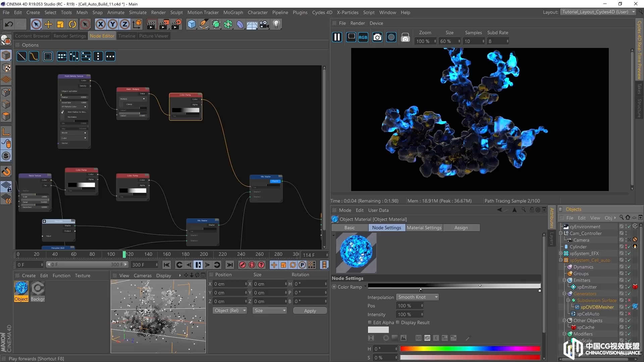Click the preview snapshot camera icon
This screenshot has width=644, height=362.
coord(377,37)
